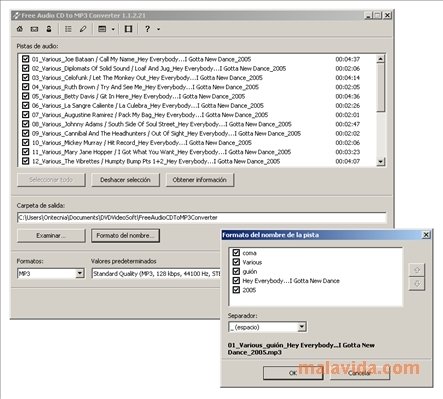Uncheck track 06 La Sangre Caliente
Screen dimensions: 443x399
[25, 105]
